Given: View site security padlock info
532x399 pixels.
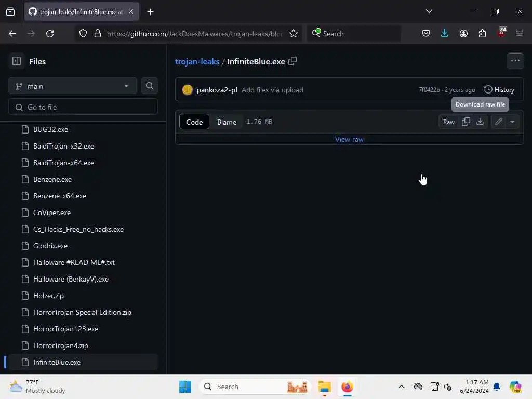Looking at the screenshot, I should [98, 34].
